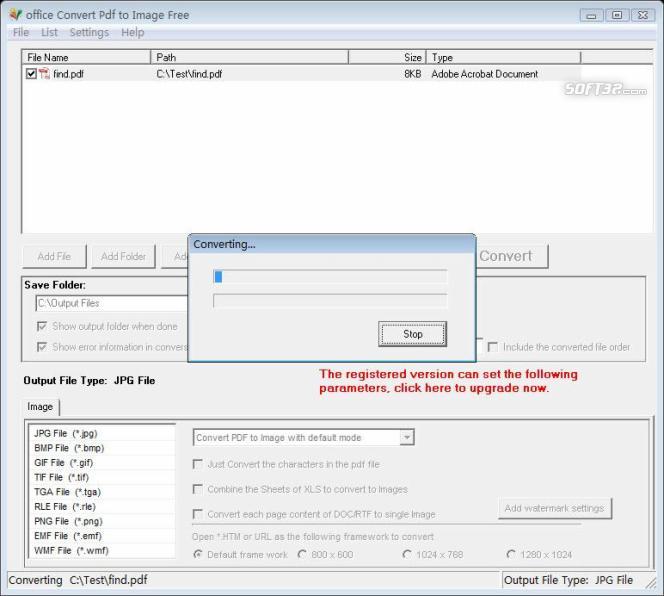Select JPG File (*.jpg) format

pyautogui.click(x=102, y=433)
